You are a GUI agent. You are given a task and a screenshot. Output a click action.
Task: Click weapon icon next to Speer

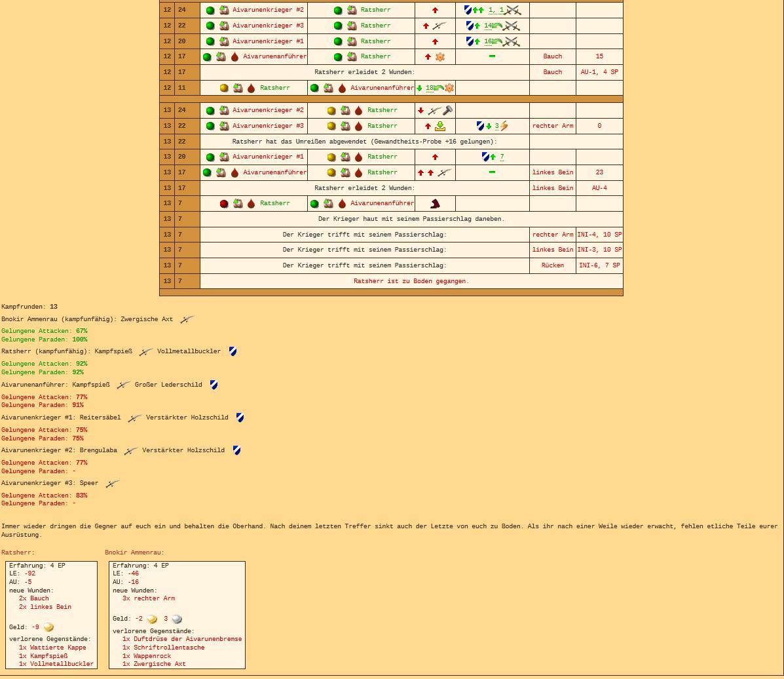[x=112, y=484]
